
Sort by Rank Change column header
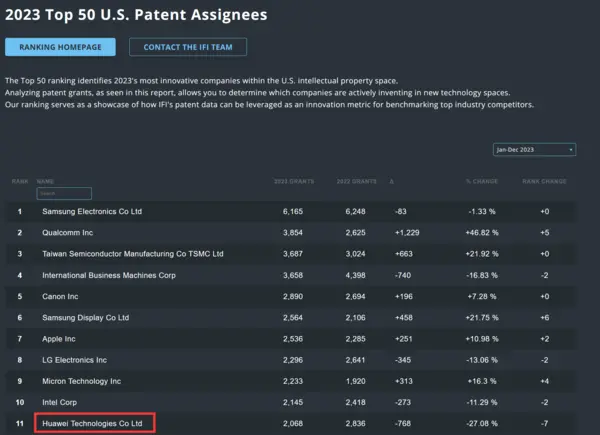545,181
